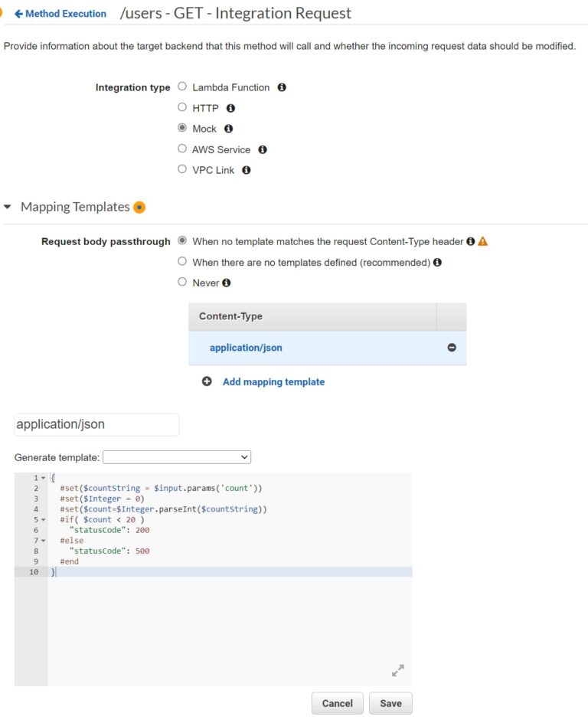588x723 pixels.
Task: Go back to Method Execution
Action: [60, 14]
